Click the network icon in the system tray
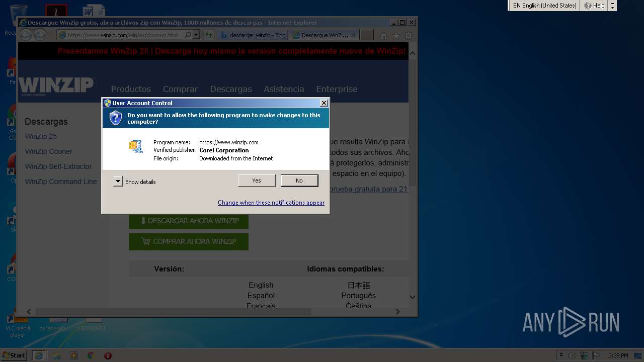This screenshot has height=362, width=644. point(584,355)
